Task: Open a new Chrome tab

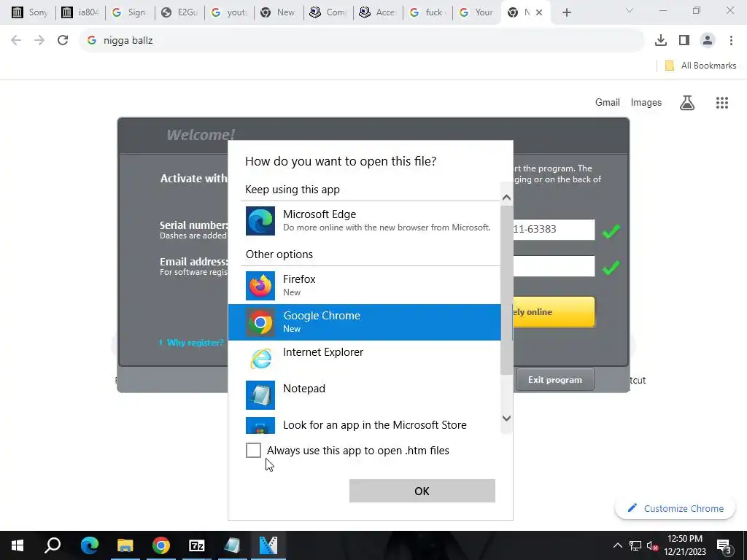Action: coord(566,12)
